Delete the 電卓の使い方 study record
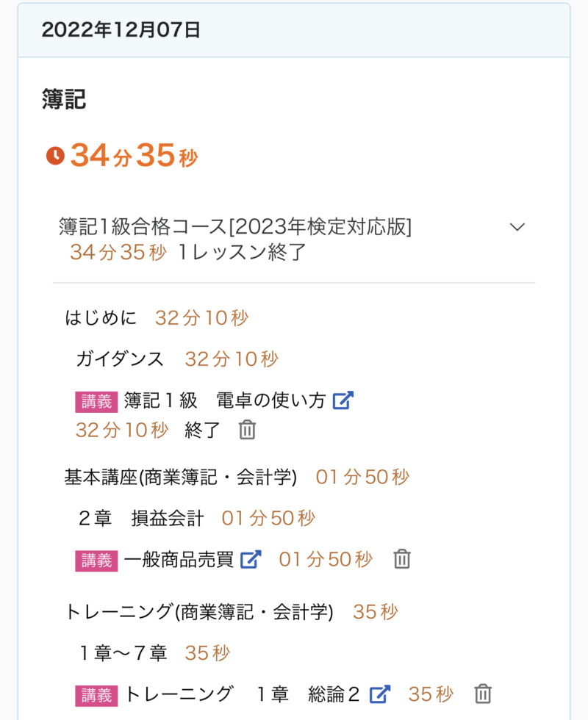588x720 pixels. [247, 430]
